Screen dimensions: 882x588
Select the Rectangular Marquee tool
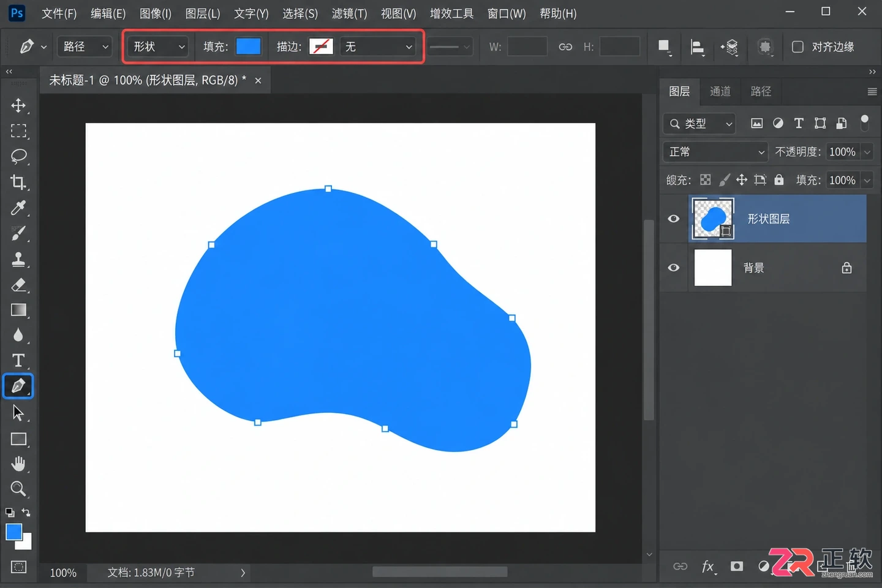coord(18,131)
